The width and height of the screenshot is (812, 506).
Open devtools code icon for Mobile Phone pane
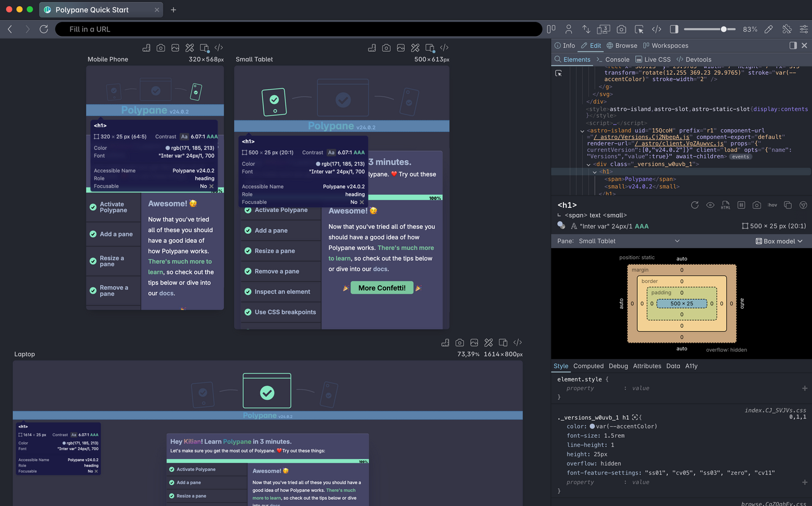tap(219, 48)
